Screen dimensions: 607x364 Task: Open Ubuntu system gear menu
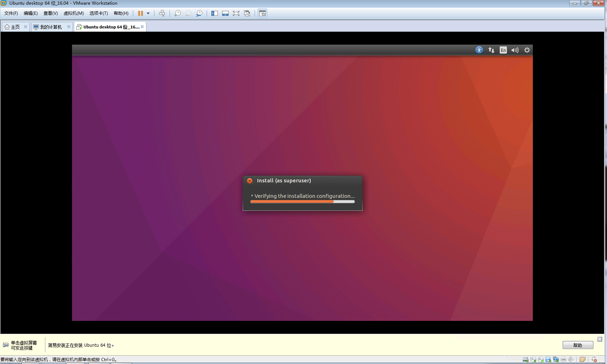coord(527,50)
